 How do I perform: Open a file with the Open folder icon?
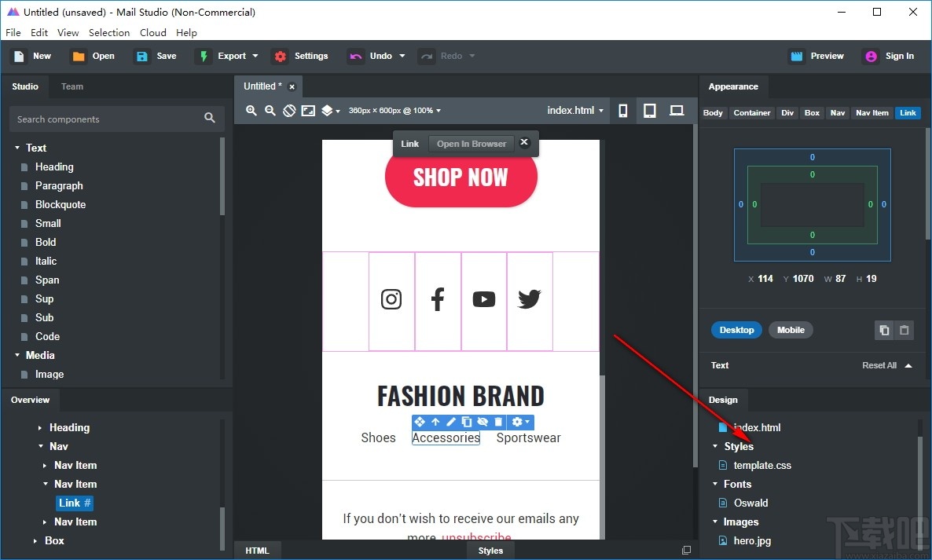point(79,56)
